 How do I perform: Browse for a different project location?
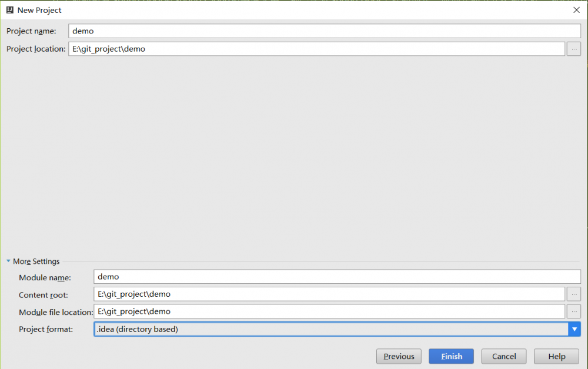573,49
